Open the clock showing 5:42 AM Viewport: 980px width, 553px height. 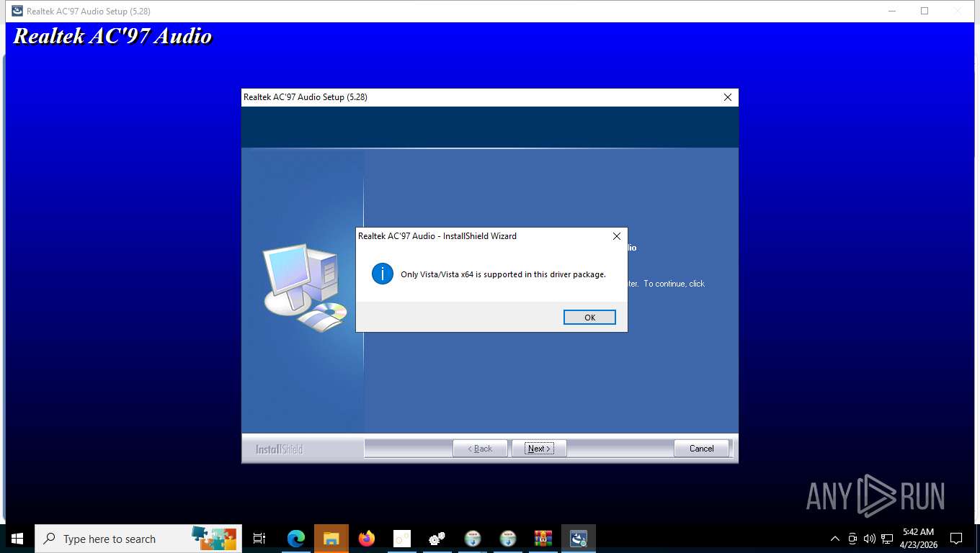918,539
